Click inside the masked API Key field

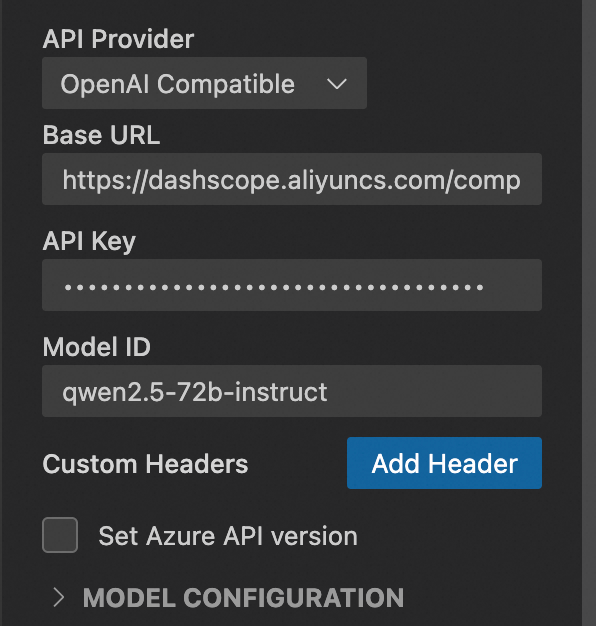292,285
